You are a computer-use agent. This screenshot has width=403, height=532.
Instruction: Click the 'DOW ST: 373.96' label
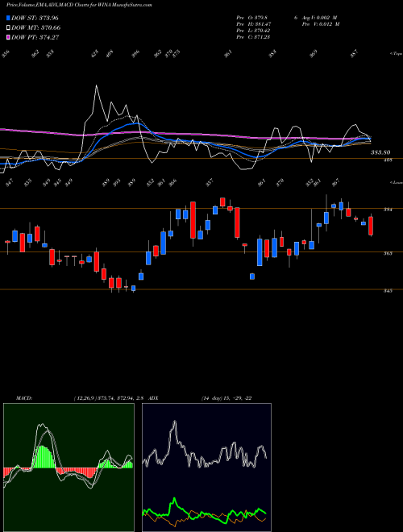(35, 18)
